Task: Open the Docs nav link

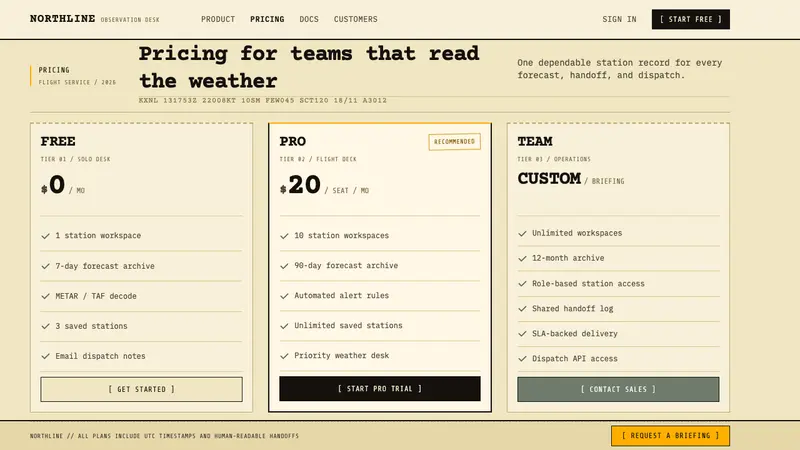Action: point(309,19)
